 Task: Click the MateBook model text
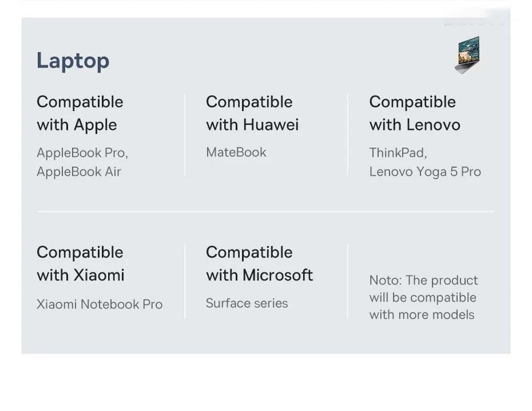coord(236,152)
